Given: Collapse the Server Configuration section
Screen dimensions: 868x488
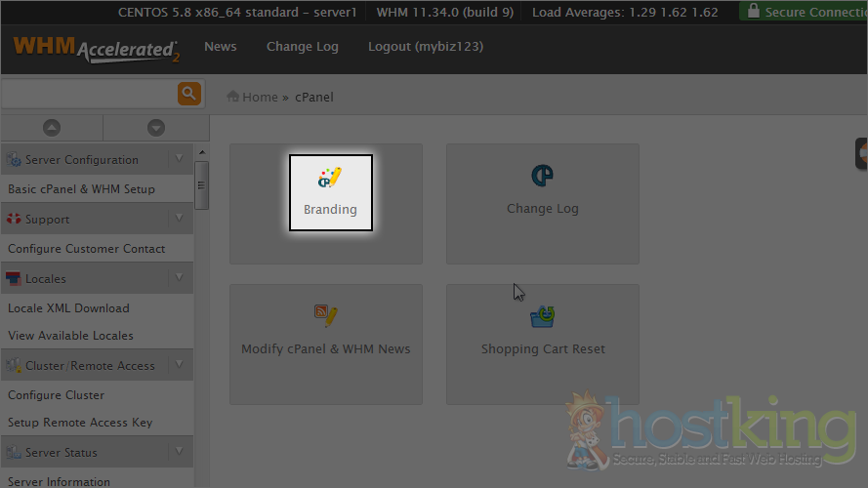Looking at the screenshot, I should click(x=179, y=159).
